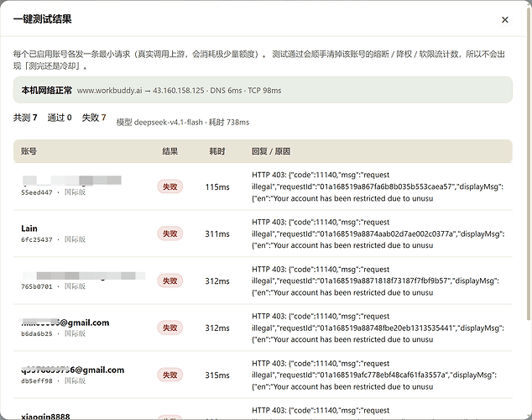
Task: Click the HTTP 403 error text in the Lain row
Action: tap(378, 234)
